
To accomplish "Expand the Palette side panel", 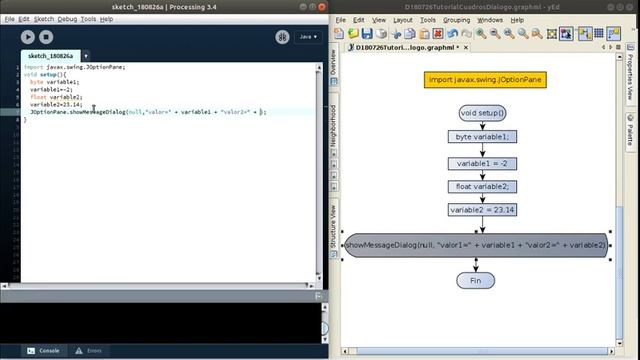I will click(630, 131).
